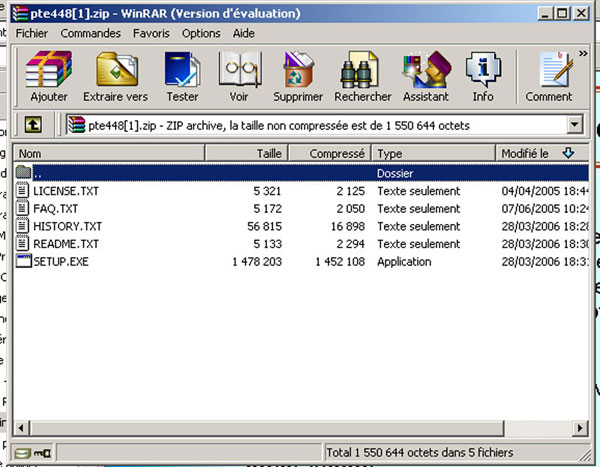Image resolution: width=600 pixels, height=467 pixels.
Task: Open the Options menu
Action: pyautogui.click(x=201, y=33)
